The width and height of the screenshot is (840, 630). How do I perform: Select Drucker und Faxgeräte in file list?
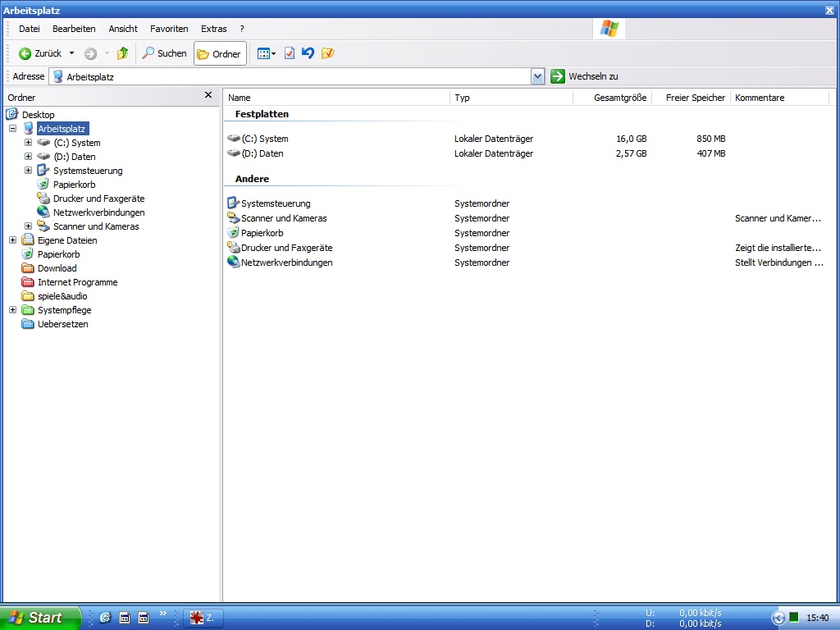286,248
